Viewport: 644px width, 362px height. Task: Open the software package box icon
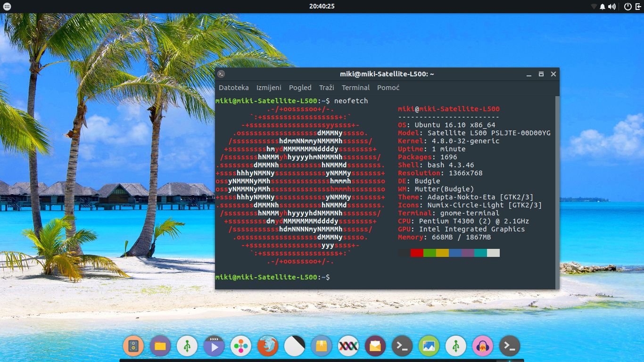point(321,346)
